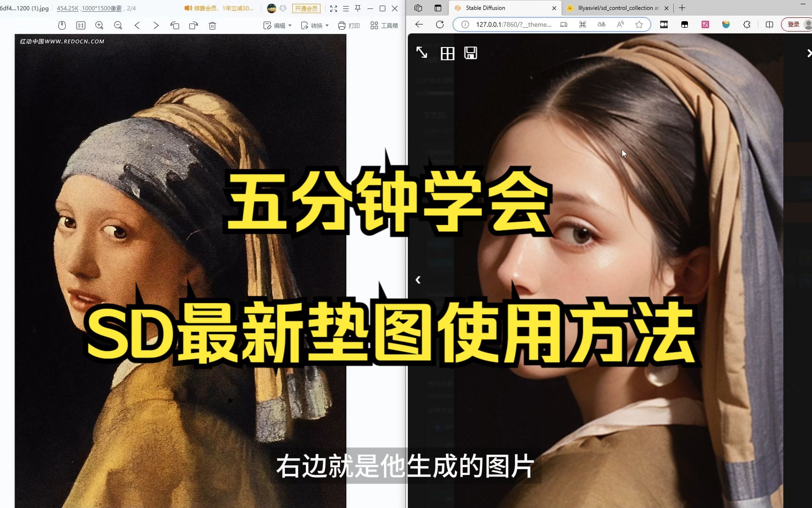Toggle the favorites star in the address bar
Screen dimensions: 812x508
pos(639,24)
